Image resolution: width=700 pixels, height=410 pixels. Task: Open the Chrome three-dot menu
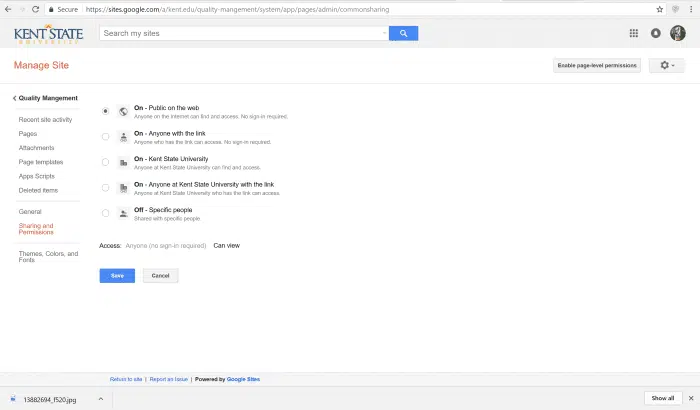pyautogui.click(x=691, y=9)
